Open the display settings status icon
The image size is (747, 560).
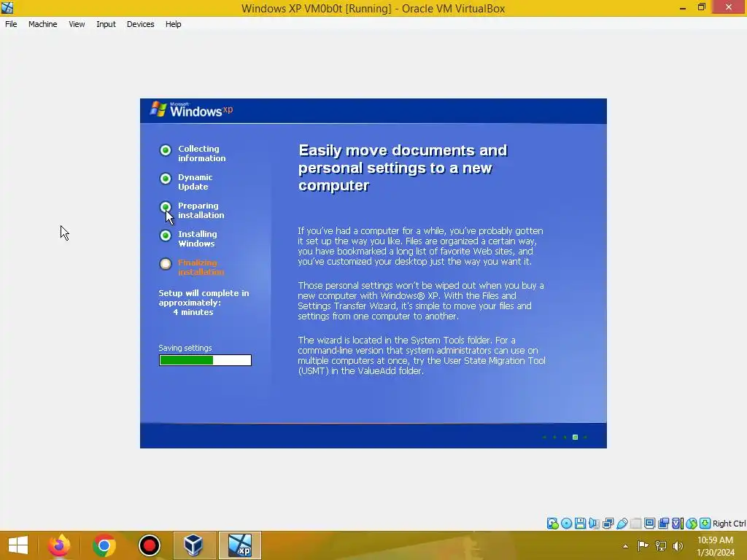coord(649,524)
